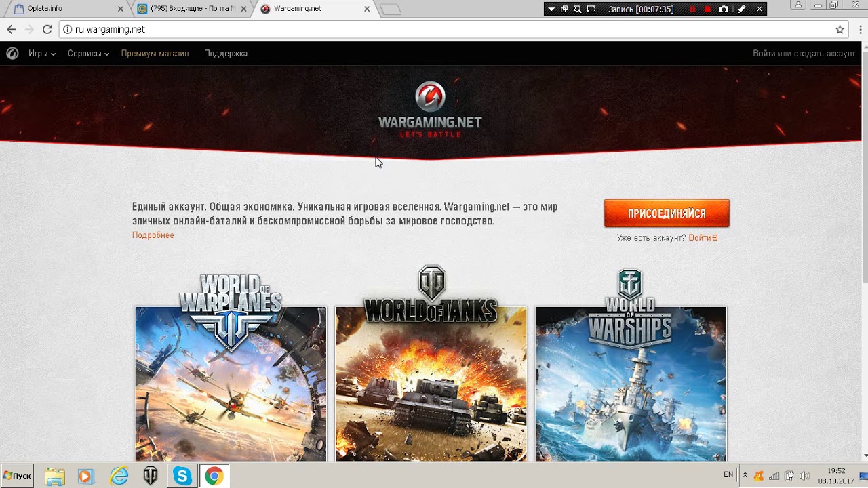868x488 pixels.
Task: Open the World of Warplanes game card
Action: click(231, 366)
